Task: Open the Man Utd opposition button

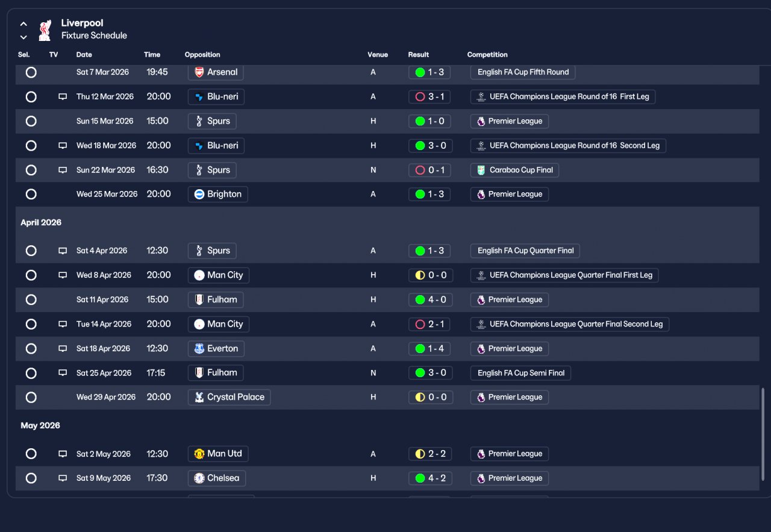Action: [218, 454]
